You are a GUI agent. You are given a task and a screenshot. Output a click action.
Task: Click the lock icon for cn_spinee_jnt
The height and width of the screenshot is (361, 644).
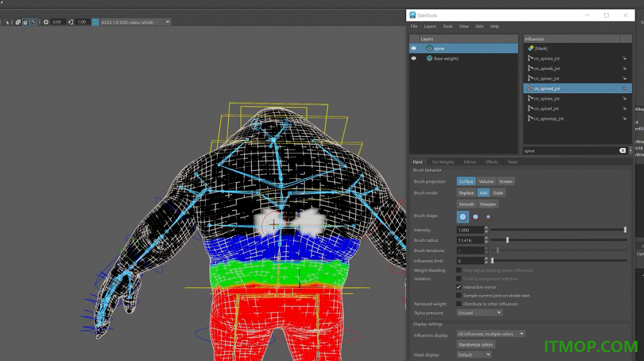[624, 98]
